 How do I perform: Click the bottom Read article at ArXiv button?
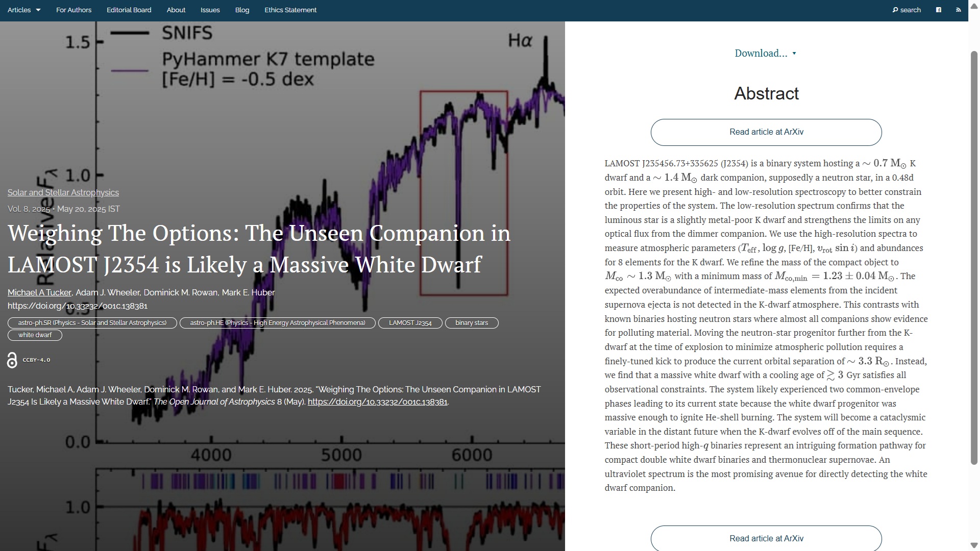click(x=766, y=538)
